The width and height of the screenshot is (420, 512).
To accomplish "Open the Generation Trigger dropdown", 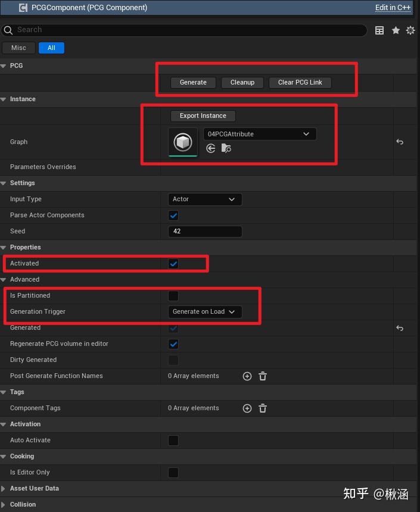I will pos(204,312).
